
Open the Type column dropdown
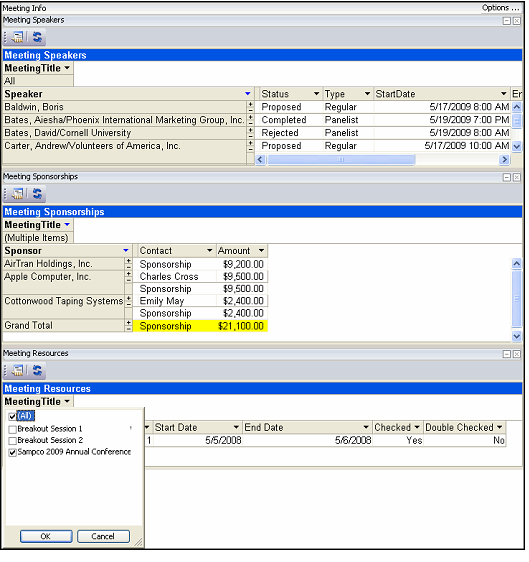point(367,94)
